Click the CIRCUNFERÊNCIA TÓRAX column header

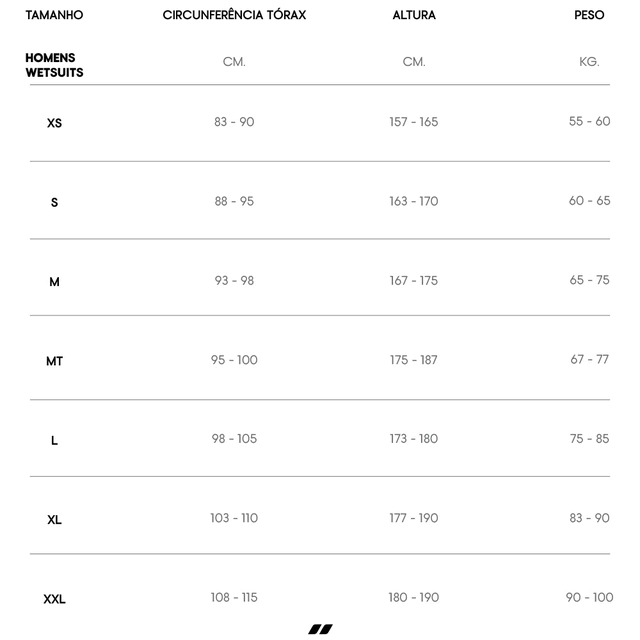[x=234, y=16]
